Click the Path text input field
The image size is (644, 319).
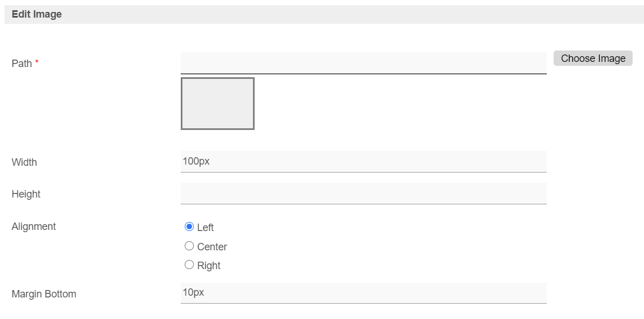pyautogui.click(x=363, y=63)
